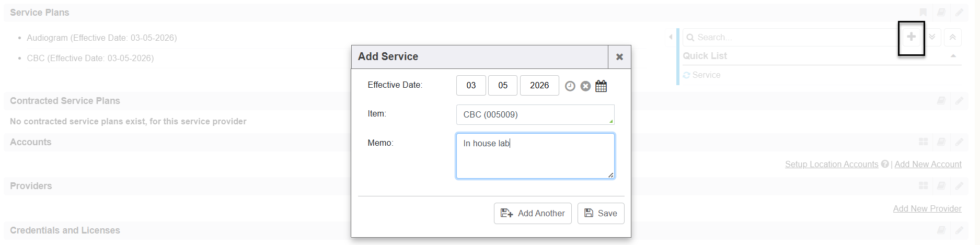Screen dimensions: 980x245
Task: Click the pencil icon in the Providers header
Action: coord(959,186)
